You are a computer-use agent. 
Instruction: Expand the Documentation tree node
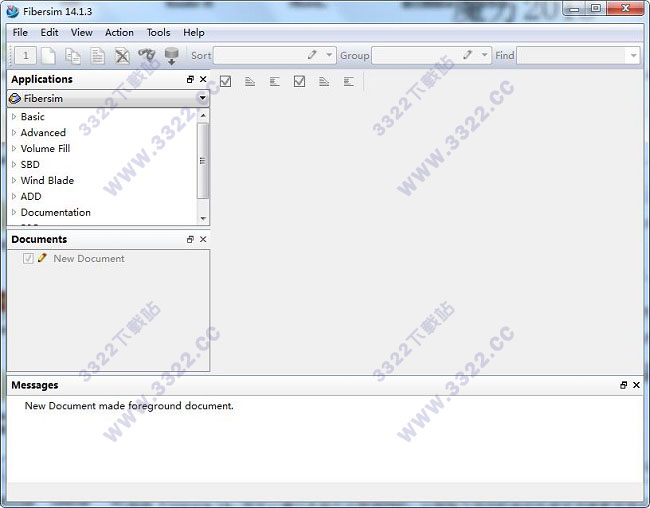(x=14, y=212)
